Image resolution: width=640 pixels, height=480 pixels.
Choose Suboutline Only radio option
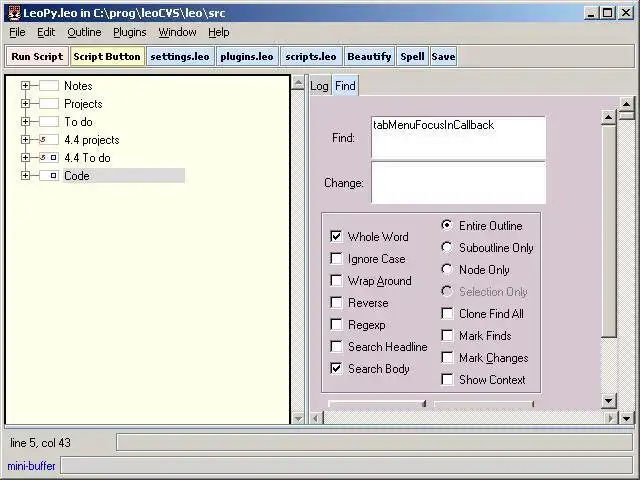pos(447,247)
